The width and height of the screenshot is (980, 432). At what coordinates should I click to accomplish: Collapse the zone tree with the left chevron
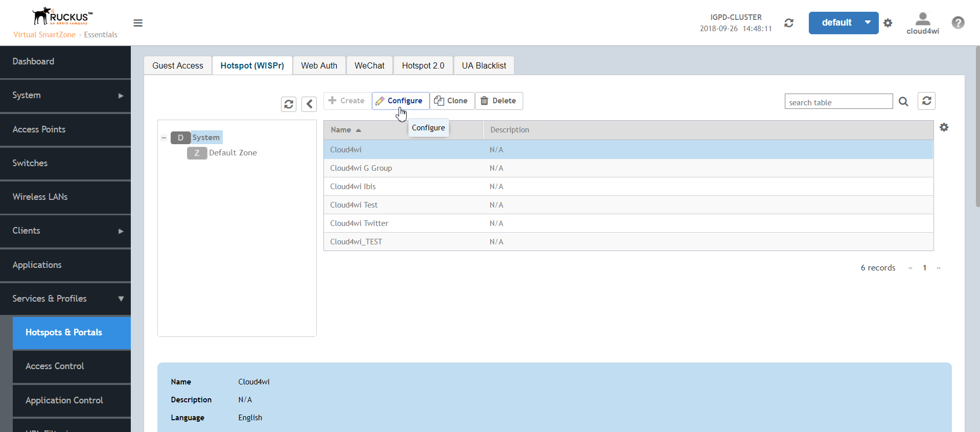coord(309,104)
